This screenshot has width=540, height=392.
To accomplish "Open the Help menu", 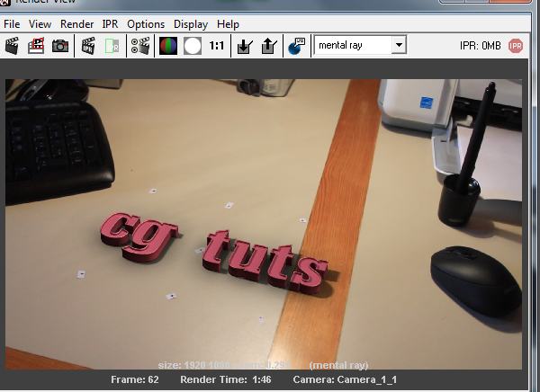I will tap(228, 24).
